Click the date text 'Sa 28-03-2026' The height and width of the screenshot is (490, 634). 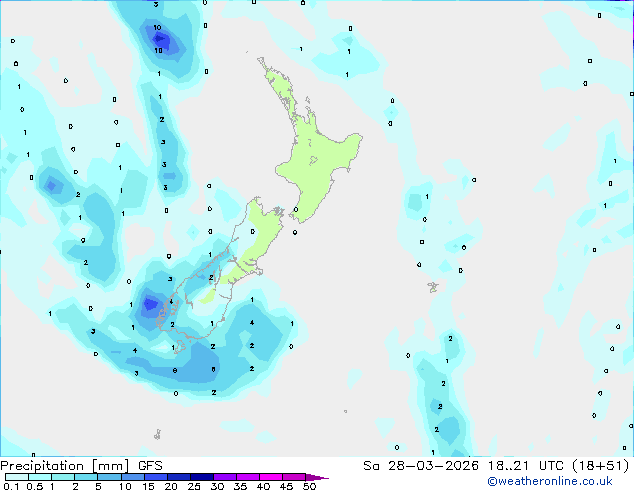pos(421,466)
